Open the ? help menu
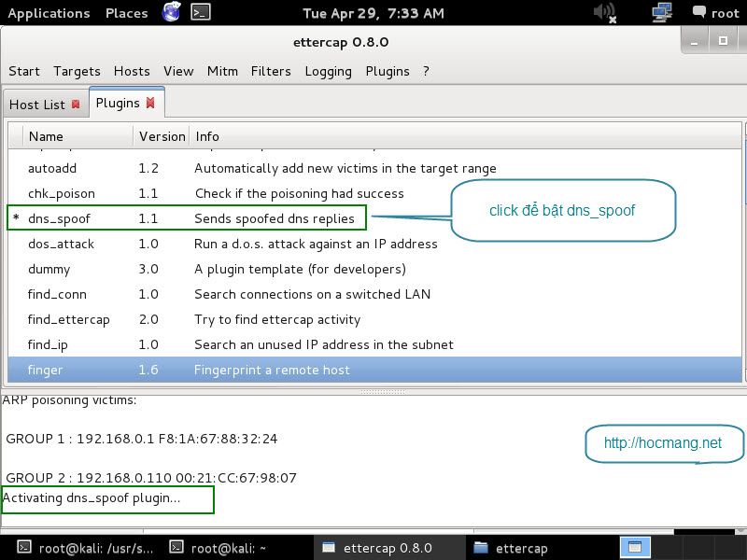The width and height of the screenshot is (747, 560). click(x=426, y=71)
